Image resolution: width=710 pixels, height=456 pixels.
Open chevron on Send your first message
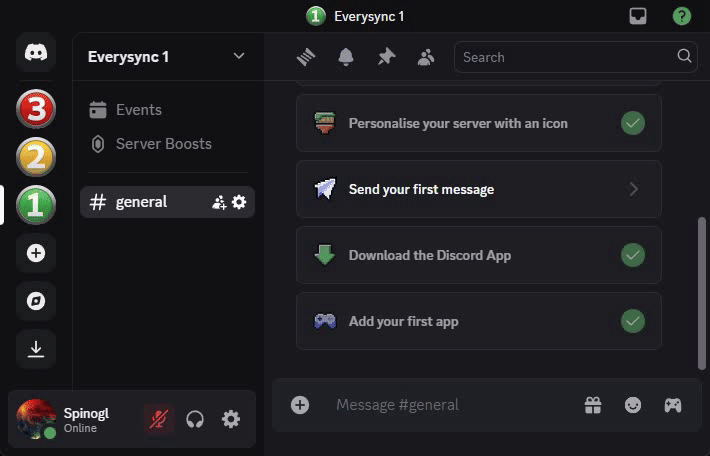[633, 189]
